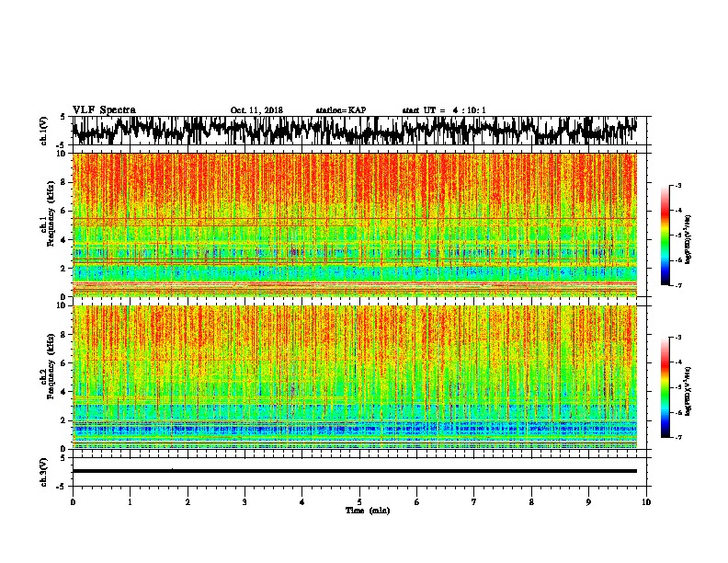Click time axis tick label "9"
The image size is (728, 563).
tap(588, 502)
